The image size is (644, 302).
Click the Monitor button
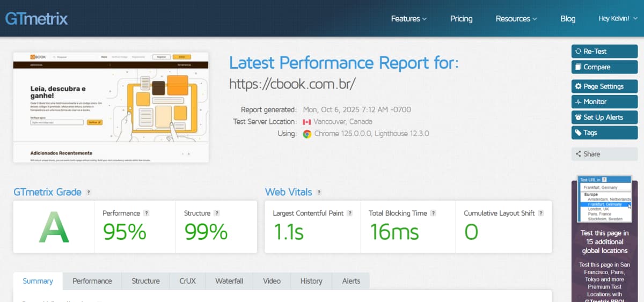pyautogui.click(x=604, y=102)
